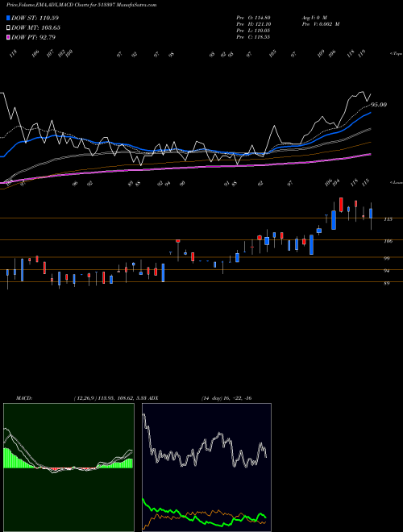
Task: Click the Pre L: 110.05 value
Action: (x=253, y=31)
